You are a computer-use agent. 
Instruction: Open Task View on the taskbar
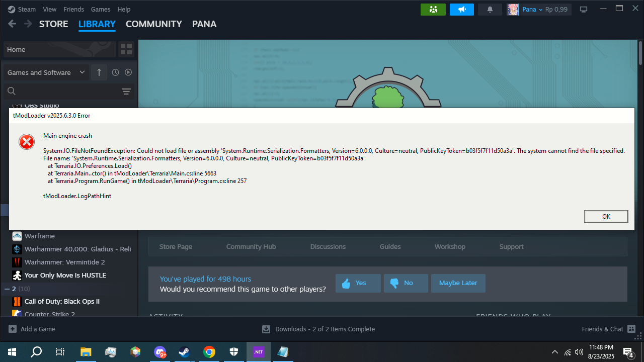pyautogui.click(x=60, y=352)
